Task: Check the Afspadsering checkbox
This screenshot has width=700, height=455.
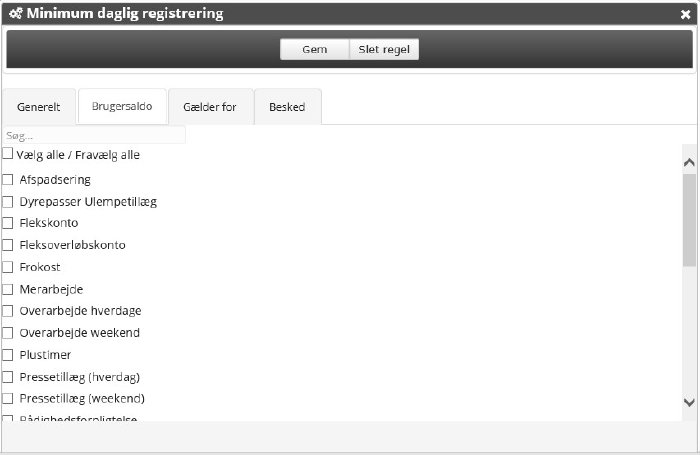Action: pos(8,180)
